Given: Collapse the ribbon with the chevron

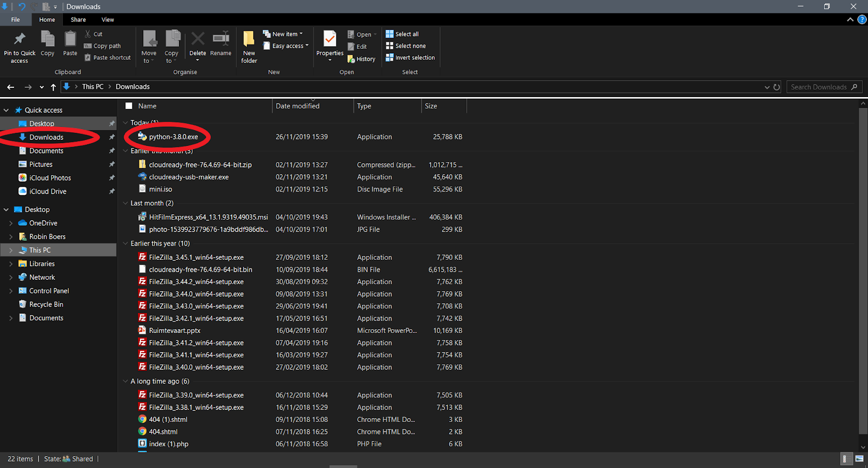Looking at the screenshot, I should [850, 20].
